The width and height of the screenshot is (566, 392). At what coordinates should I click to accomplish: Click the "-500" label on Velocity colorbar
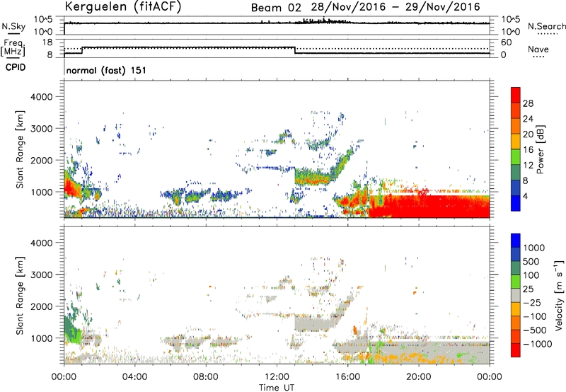[535, 330]
